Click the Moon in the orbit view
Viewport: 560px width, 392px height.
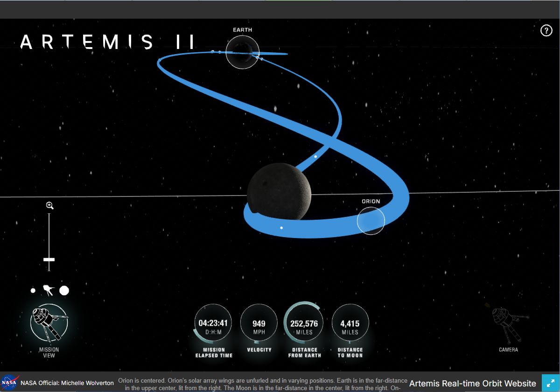pos(279,191)
